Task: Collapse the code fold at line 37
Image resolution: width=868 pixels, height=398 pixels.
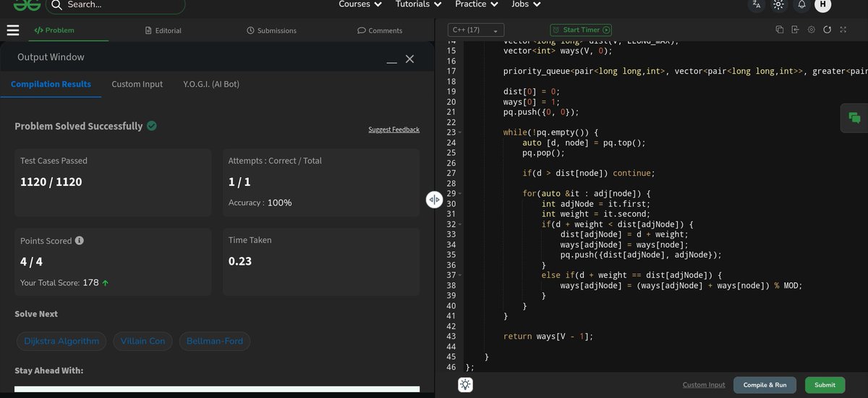Action: [x=460, y=275]
